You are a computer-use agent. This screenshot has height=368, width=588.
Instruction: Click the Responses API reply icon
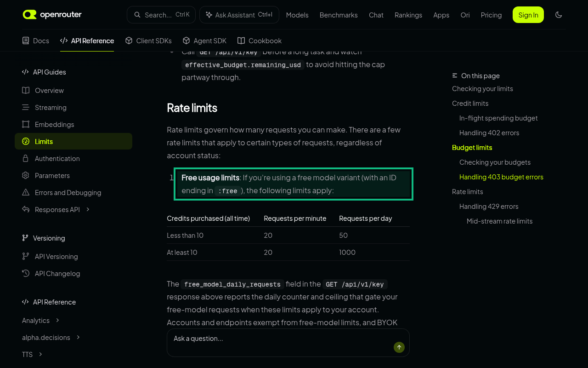pyautogui.click(x=26, y=209)
